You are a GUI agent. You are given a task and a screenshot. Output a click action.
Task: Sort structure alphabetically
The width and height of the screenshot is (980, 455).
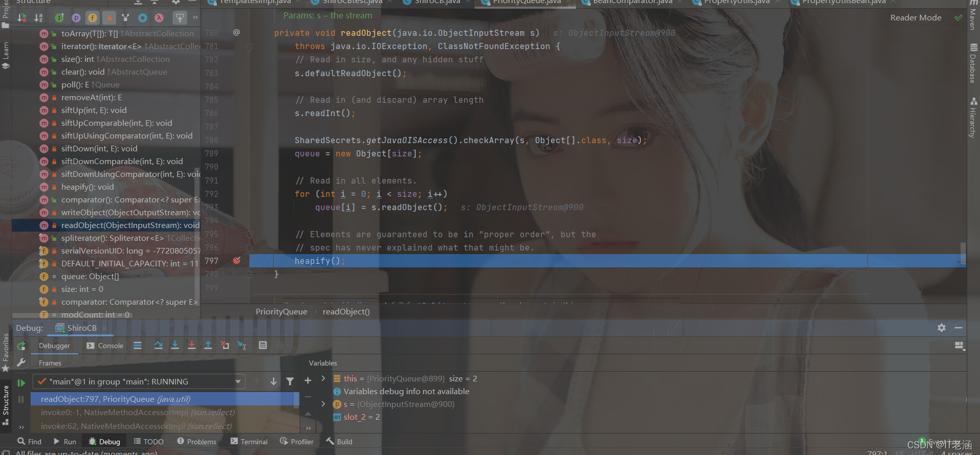coord(38,18)
